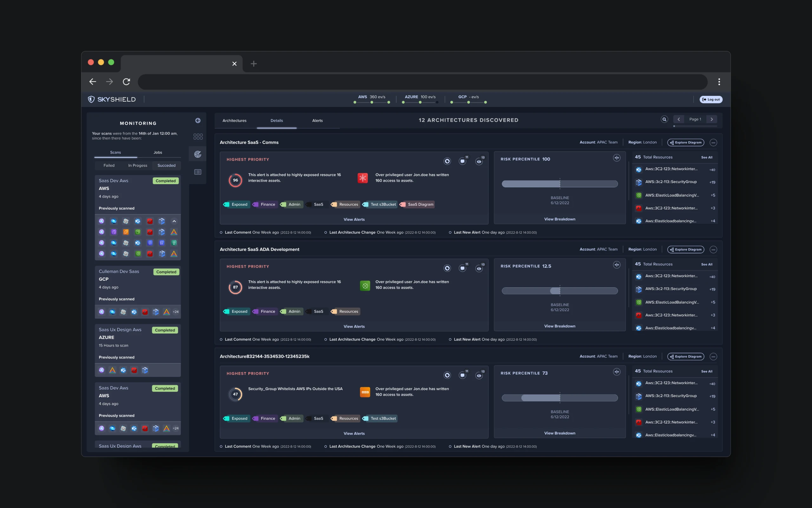
Task: Switch to the Architectures tab
Action: (234, 121)
